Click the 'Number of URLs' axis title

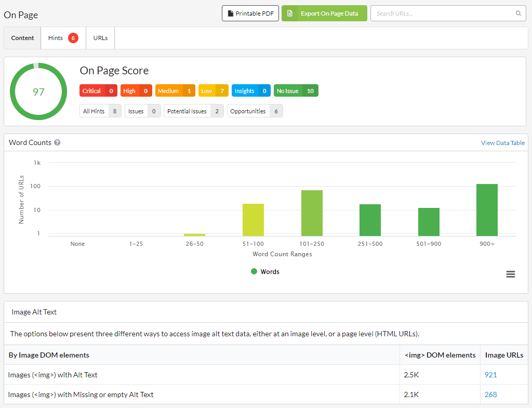(x=21, y=200)
